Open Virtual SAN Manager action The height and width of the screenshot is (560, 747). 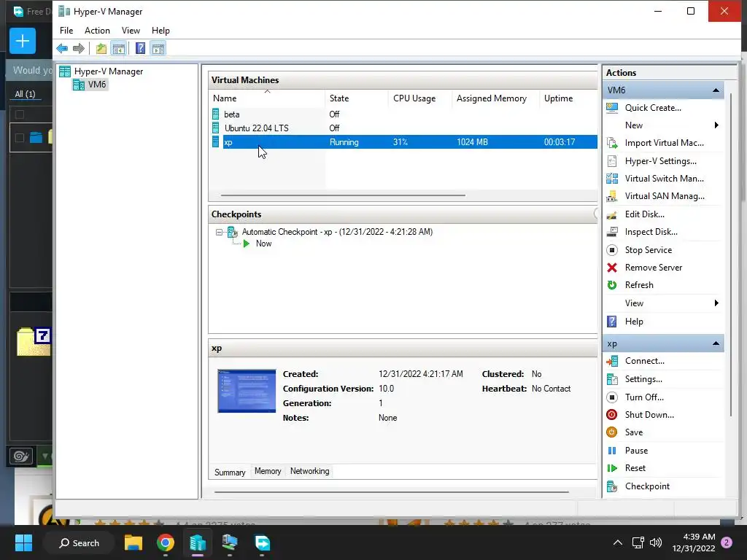click(664, 196)
